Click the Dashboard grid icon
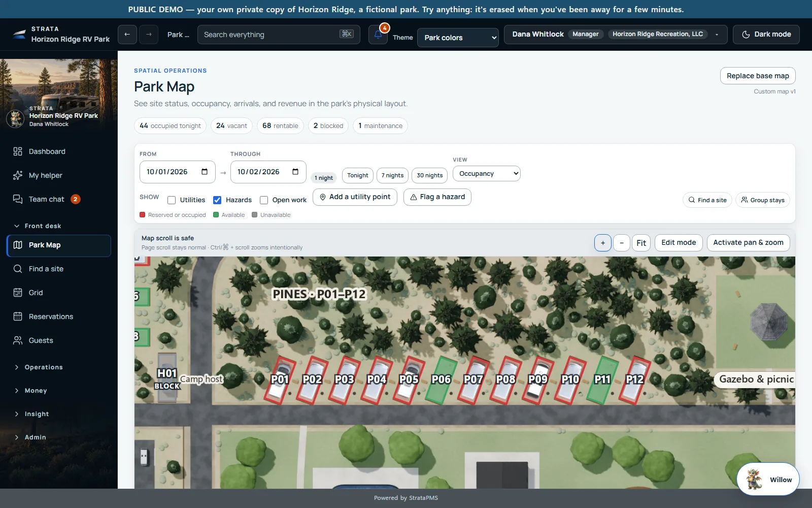 pyautogui.click(x=18, y=151)
